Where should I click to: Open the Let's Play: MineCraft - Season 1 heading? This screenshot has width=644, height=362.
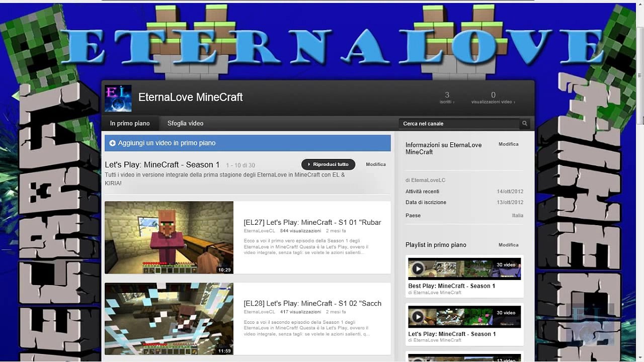[162, 164]
